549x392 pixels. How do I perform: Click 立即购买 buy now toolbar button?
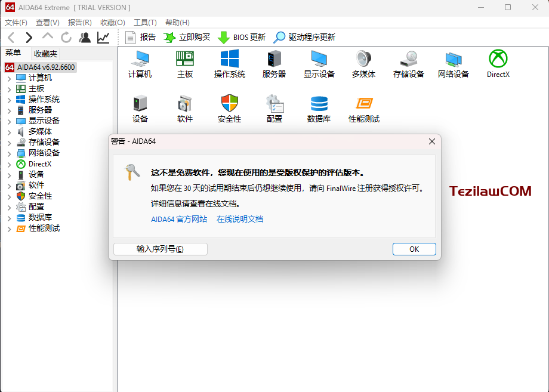(x=187, y=38)
